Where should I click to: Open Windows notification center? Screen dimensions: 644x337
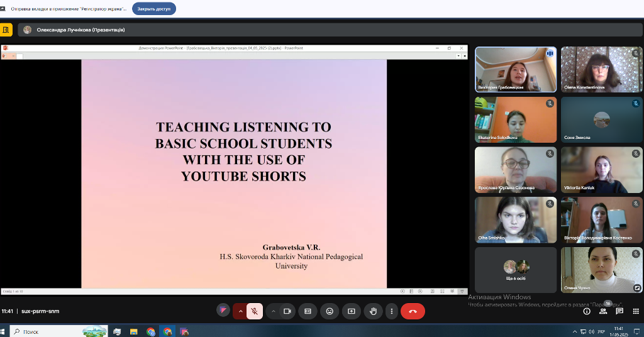click(x=637, y=331)
